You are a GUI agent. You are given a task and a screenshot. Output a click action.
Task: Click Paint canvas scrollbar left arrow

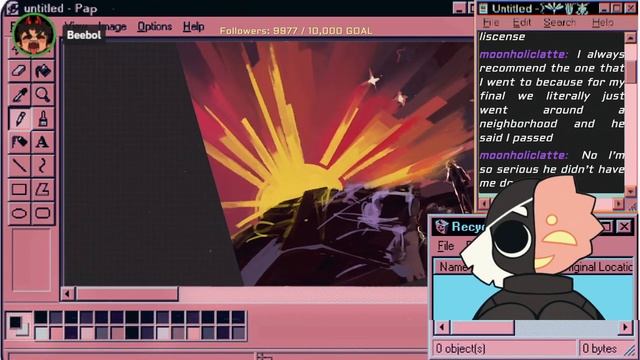pos(67,293)
